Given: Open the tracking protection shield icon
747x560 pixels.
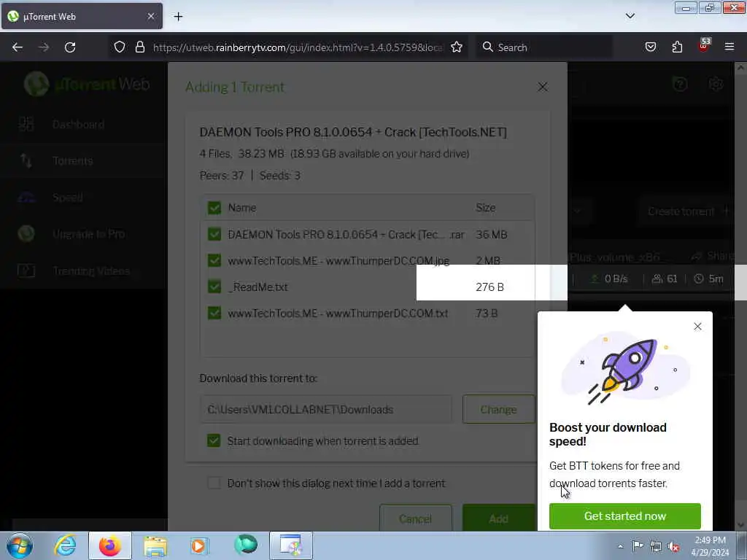Looking at the screenshot, I should tap(120, 47).
